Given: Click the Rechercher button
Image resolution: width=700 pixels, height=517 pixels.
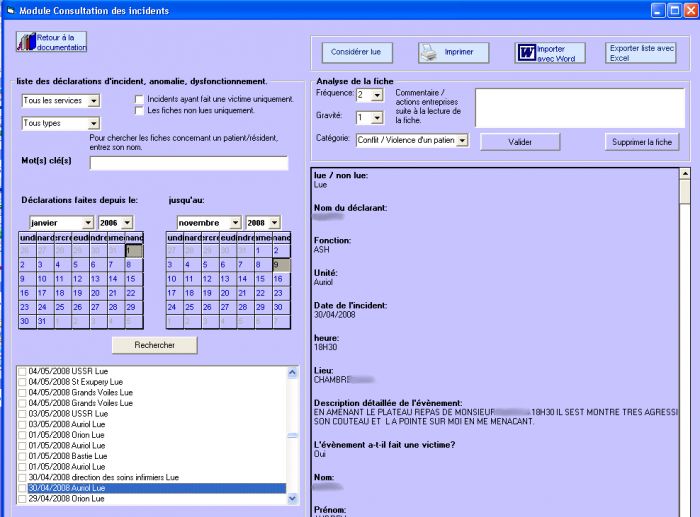Looking at the screenshot, I should tap(154, 345).
